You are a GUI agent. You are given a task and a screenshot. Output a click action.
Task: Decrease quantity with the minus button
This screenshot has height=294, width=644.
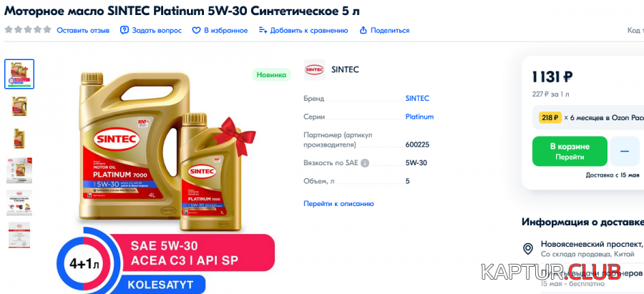click(x=624, y=152)
